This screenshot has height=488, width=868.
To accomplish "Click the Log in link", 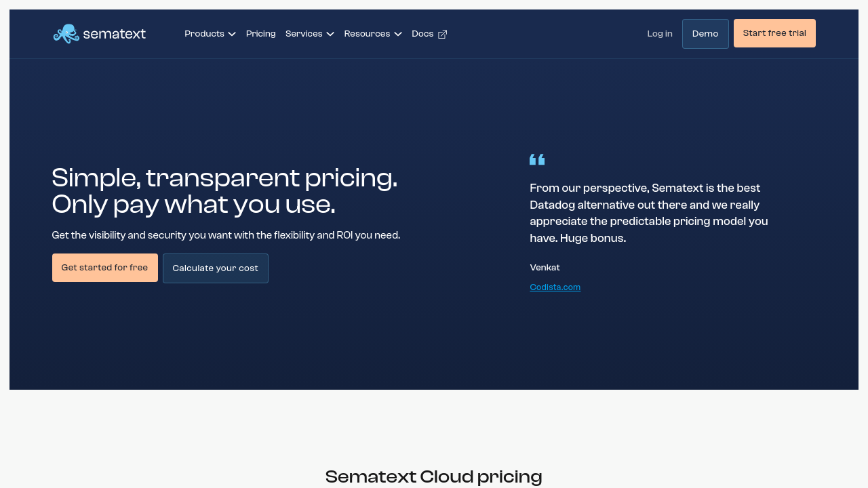I will pyautogui.click(x=660, y=34).
